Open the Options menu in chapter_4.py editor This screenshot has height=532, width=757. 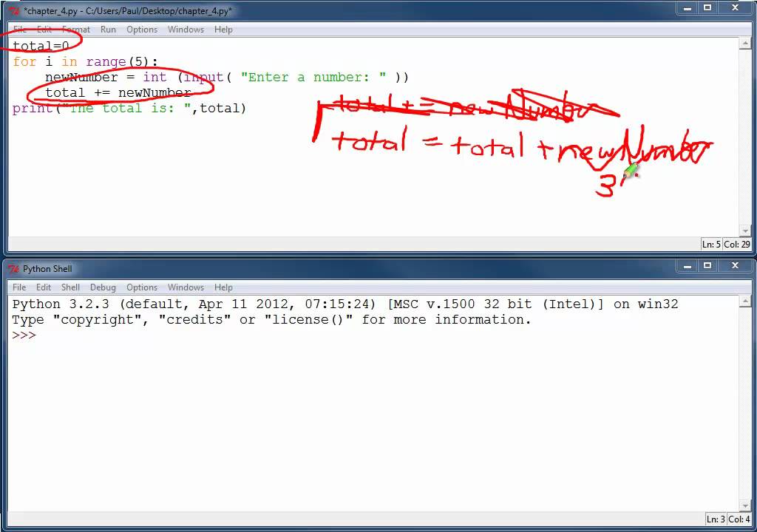[142, 30]
